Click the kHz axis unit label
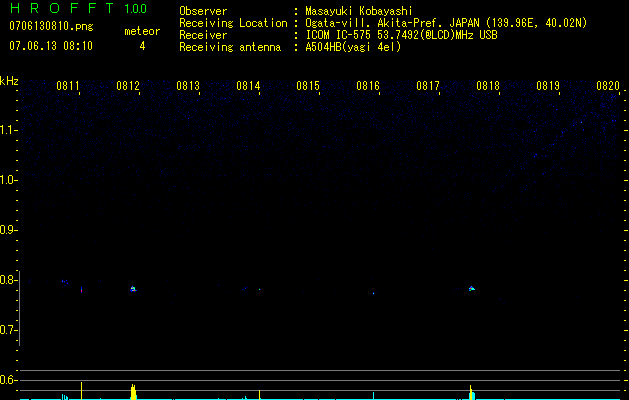 pos(9,81)
